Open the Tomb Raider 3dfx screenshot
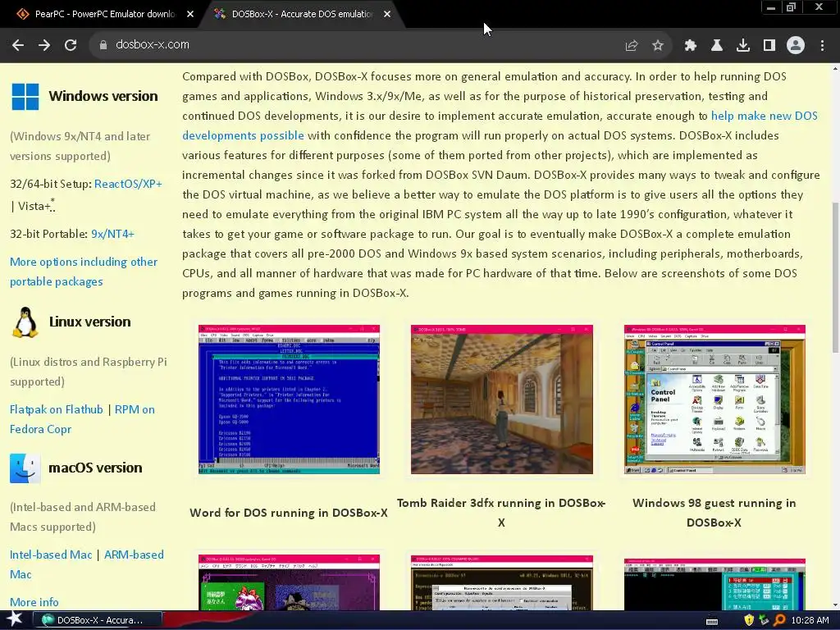This screenshot has height=630, width=840. tap(502, 399)
